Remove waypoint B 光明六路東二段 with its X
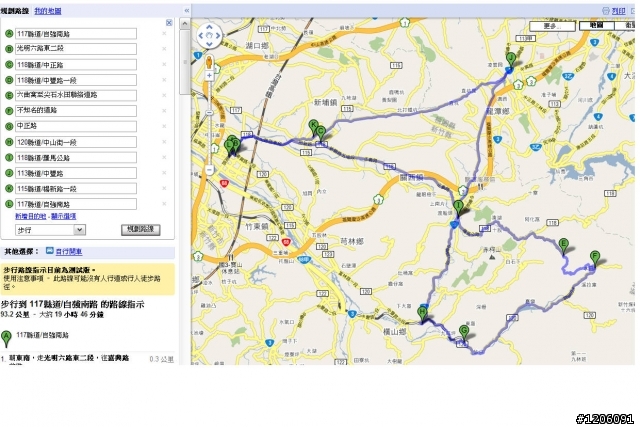640x427 pixels. tap(164, 49)
